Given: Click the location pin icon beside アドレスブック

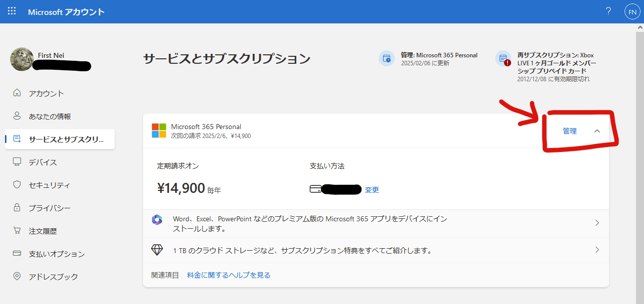Looking at the screenshot, I should tap(17, 277).
